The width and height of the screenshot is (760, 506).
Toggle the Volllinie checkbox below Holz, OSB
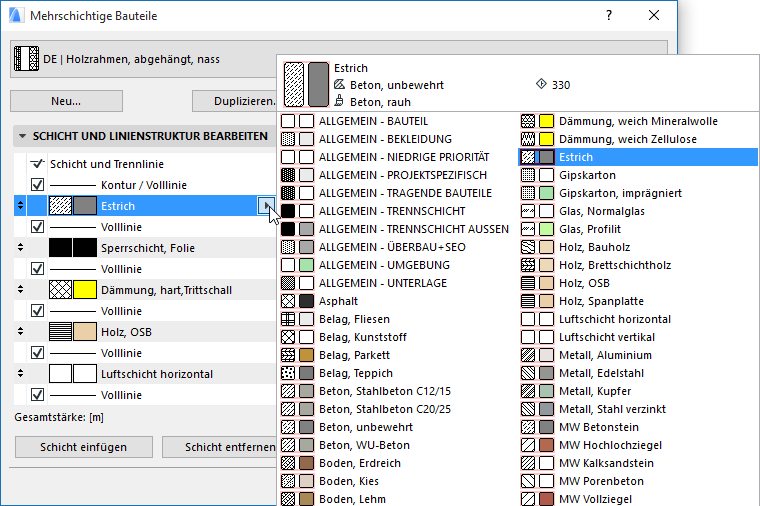37,353
